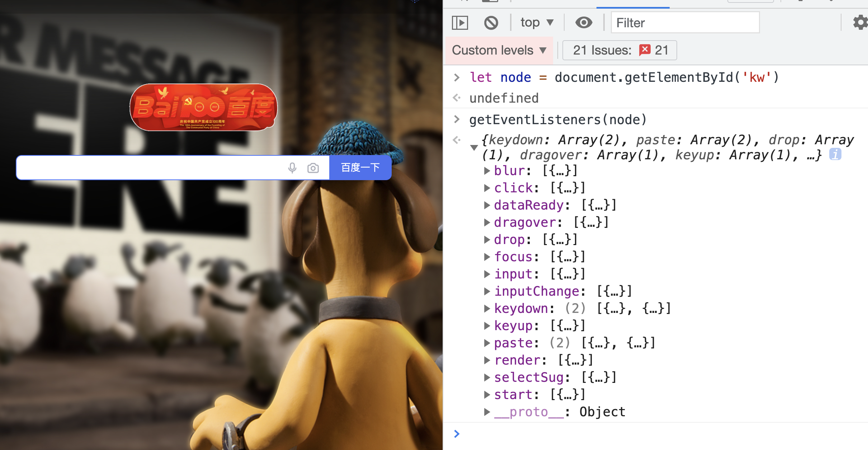This screenshot has width=868, height=450.
Task: Click the Baidu search input box
Action: coord(151,168)
